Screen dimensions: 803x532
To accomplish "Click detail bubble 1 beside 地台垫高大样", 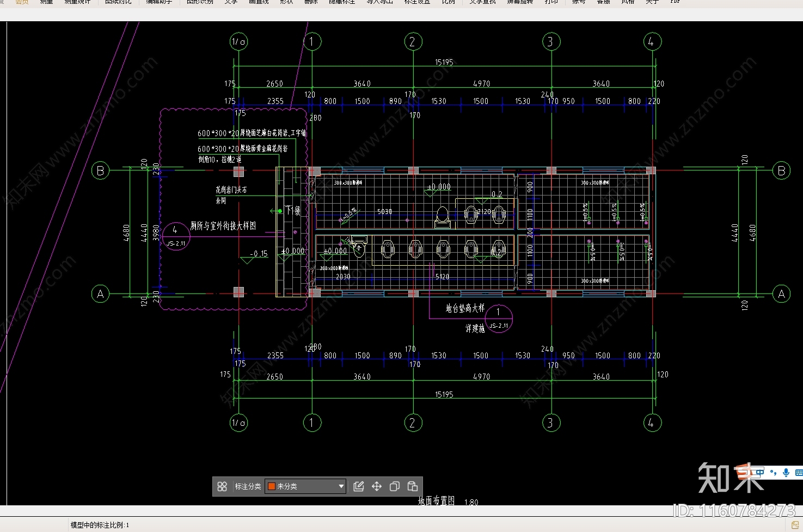I will click(498, 319).
